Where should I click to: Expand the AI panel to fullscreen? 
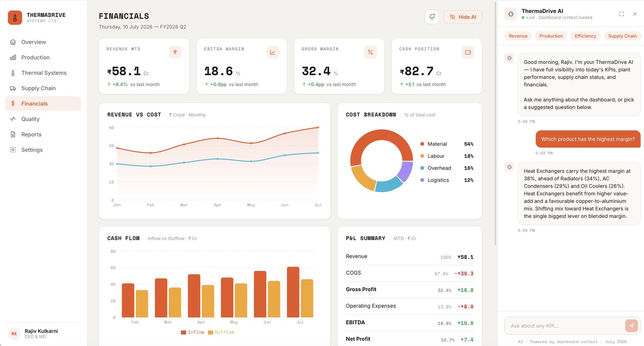(621, 14)
